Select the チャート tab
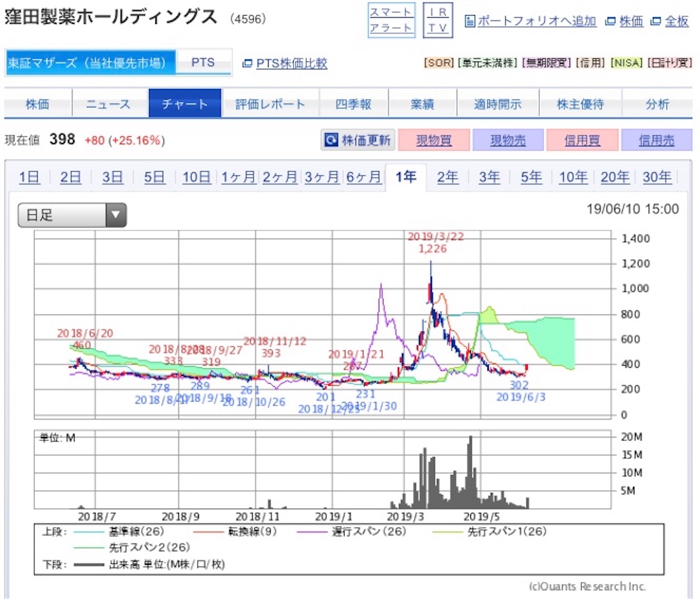700x599 pixels. point(185,104)
